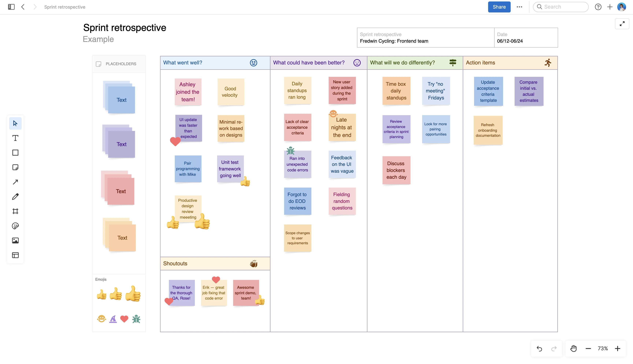This screenshot has width=633, height=364.
Task: Pick the sticky note tool
Action: tap(15, 167)
